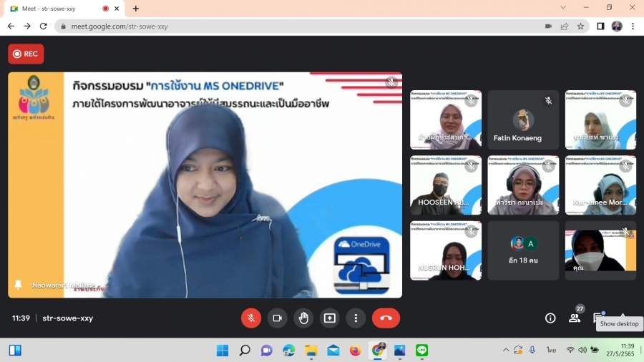The image size is (644, 362).
Task: Open the more options three-dot menu
Action: click(356, 318)
